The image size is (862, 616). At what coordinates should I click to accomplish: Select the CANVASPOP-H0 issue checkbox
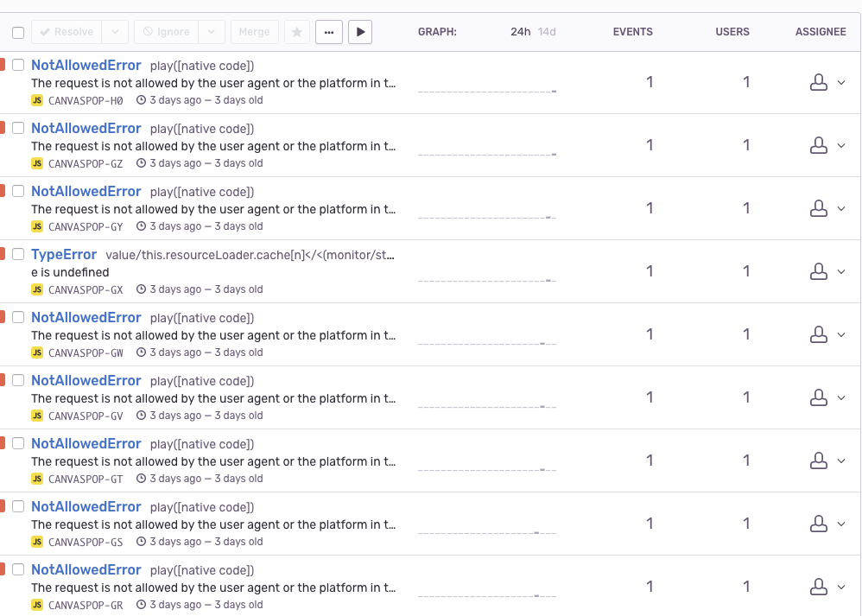coord(18,65)
